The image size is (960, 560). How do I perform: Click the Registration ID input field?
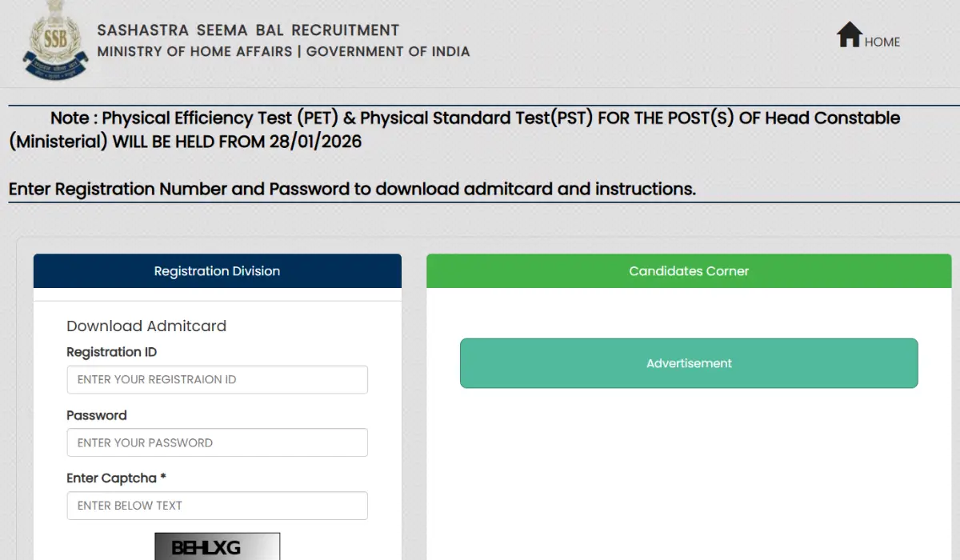217,379
